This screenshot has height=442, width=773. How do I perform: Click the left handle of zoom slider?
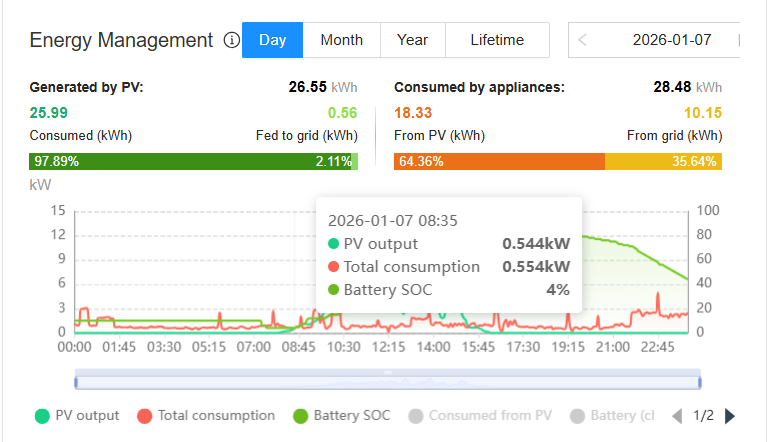coord(76,381)
